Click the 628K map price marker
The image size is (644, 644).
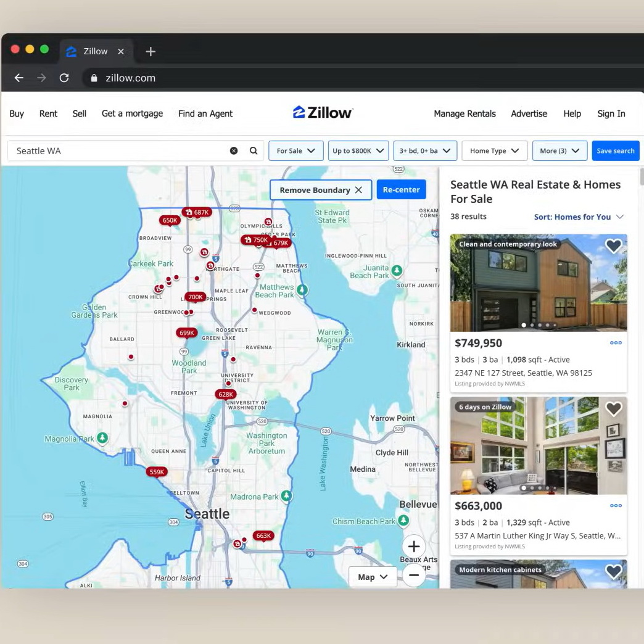(x=226, y=394)
